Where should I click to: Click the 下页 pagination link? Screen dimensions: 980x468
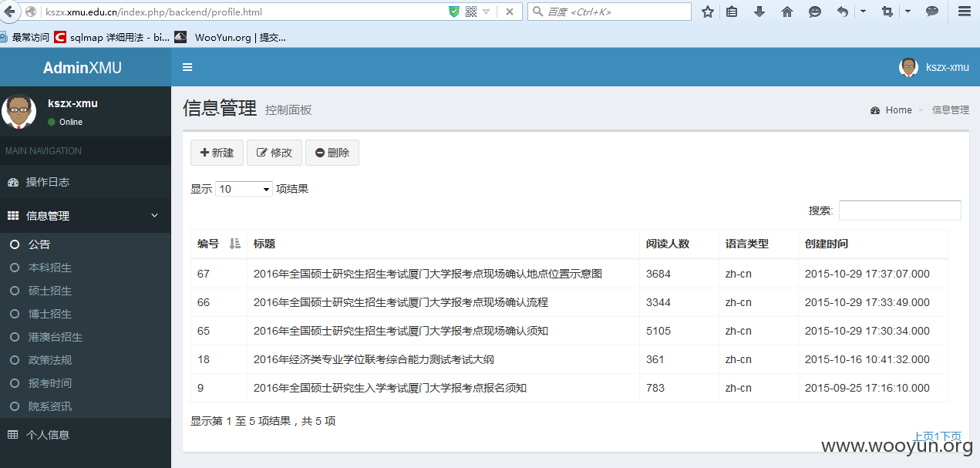[952, 436]
